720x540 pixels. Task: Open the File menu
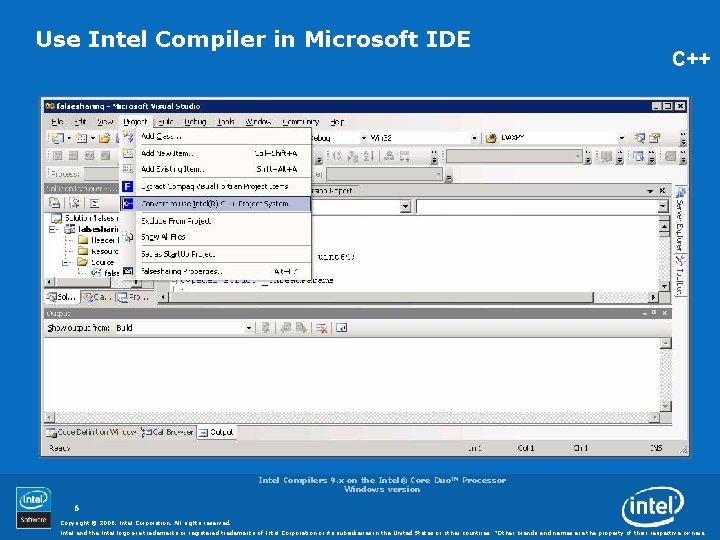[x=57, y=122]
